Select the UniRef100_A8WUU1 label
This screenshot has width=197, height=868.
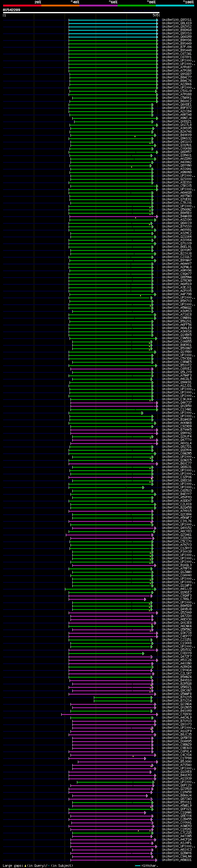click(x=176, y=860)
